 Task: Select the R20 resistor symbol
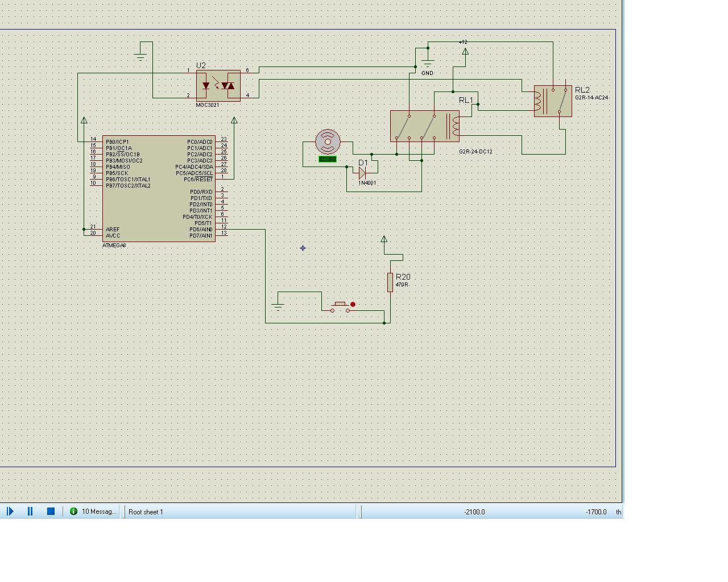[x=390, y=282]
